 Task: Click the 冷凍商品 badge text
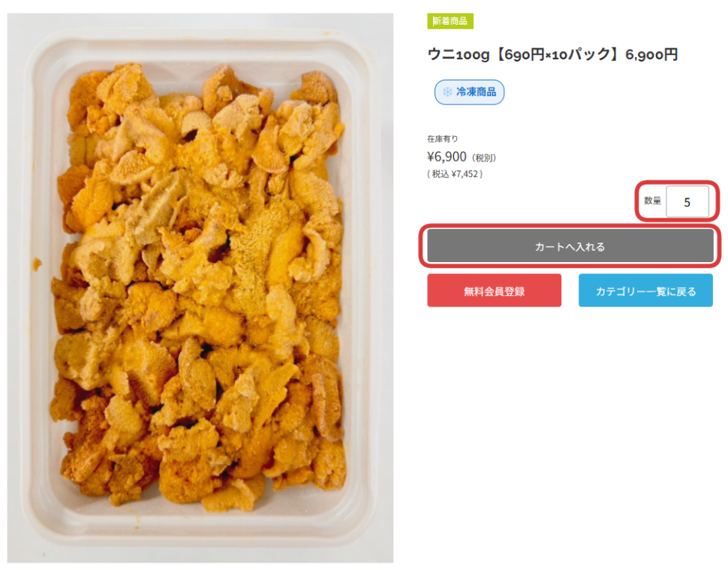point(476,92)
